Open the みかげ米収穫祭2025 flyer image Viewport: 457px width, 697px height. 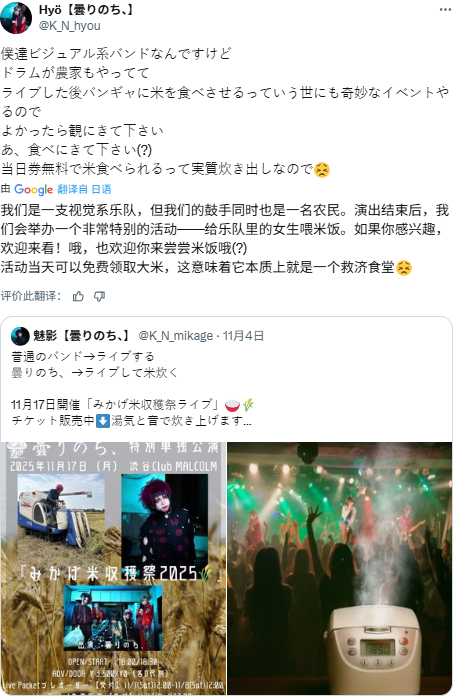[x=113, y=568]
